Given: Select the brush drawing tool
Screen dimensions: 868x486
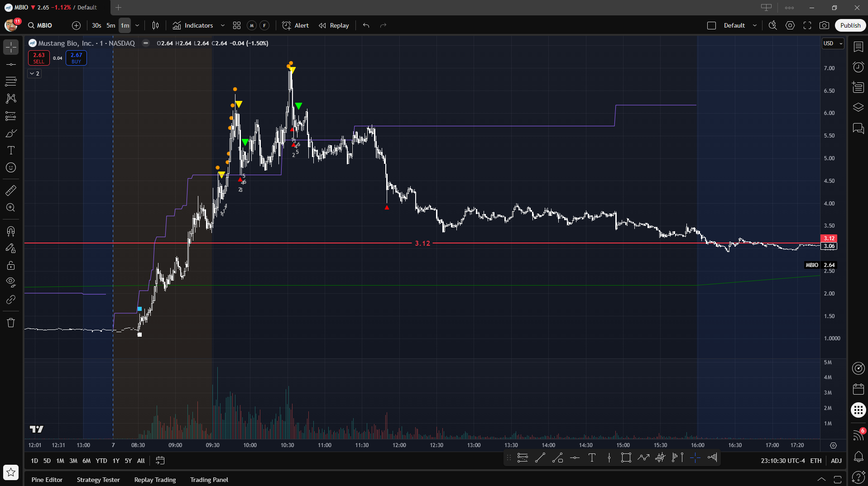Looking at the screenshot, I should [x=11, y=133].
